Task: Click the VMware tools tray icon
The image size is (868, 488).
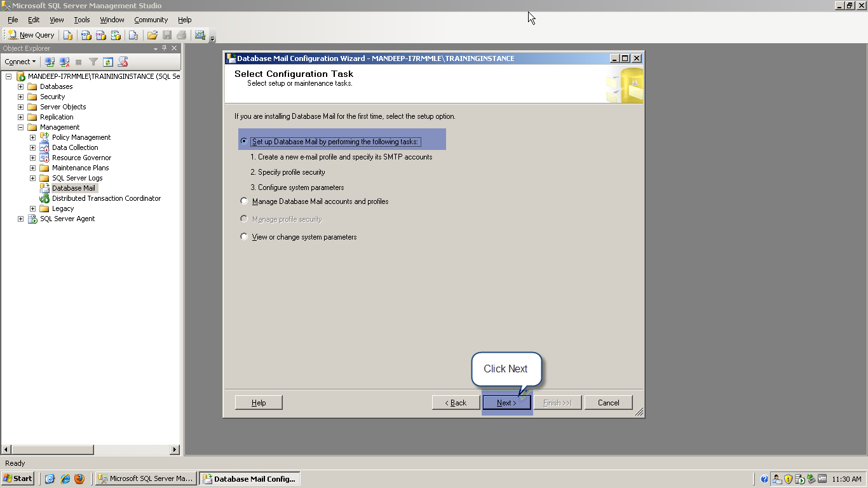Action: pyautogui.click(x=822, y=479)
